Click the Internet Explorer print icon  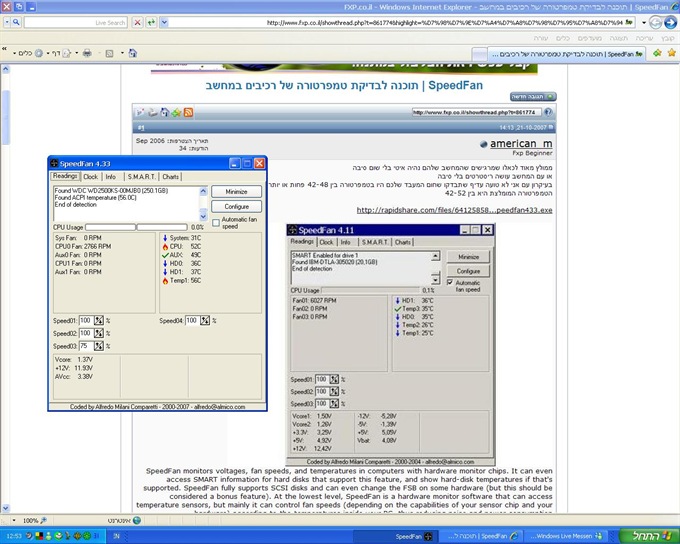88,52
